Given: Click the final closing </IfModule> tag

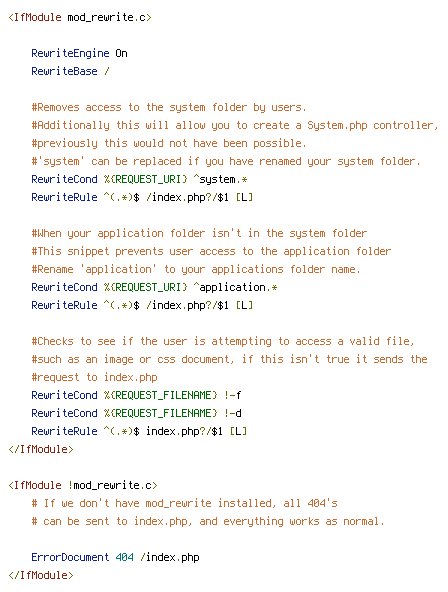Looking at the screenshot, I should click(41, 575).
